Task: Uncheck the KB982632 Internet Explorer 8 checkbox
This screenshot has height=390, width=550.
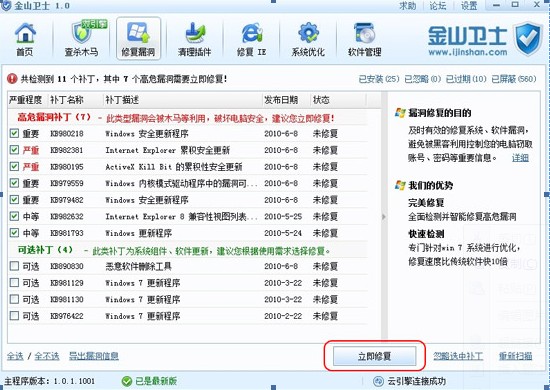Action: [x=14, y=216]
